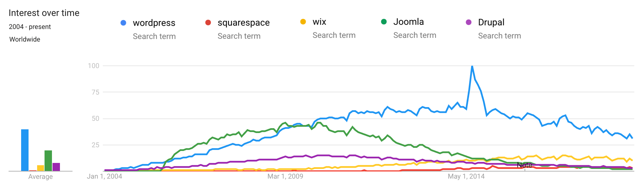Click the Mar 1, 2009 axis label
Image resolution: width=644 pixels, height=188 pixels.
pyautogui.click(x=285, y=176)
